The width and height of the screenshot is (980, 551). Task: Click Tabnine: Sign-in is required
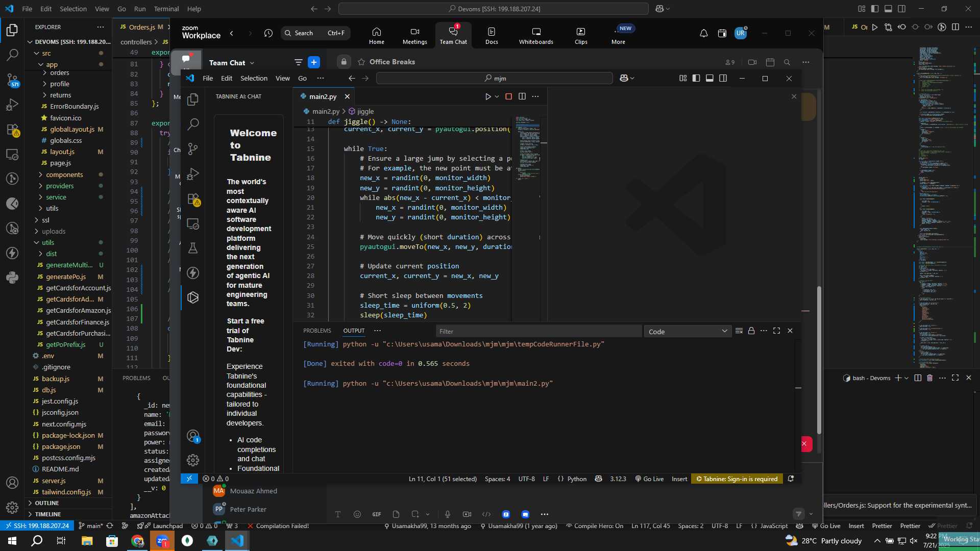[737, 479]
